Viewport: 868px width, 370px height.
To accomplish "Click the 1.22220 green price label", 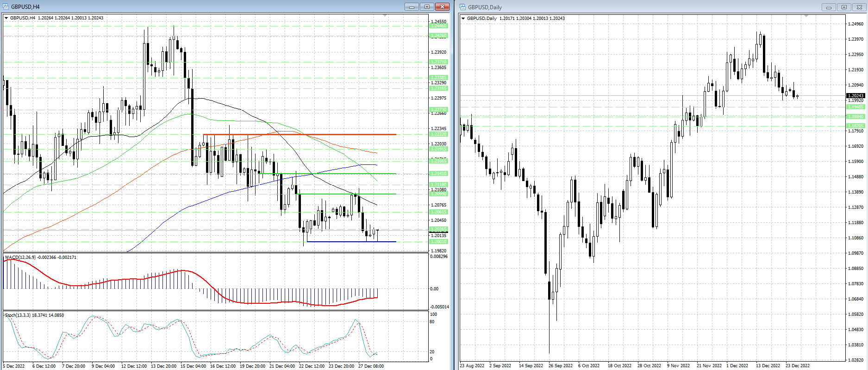I will click(x=439, y=134).
